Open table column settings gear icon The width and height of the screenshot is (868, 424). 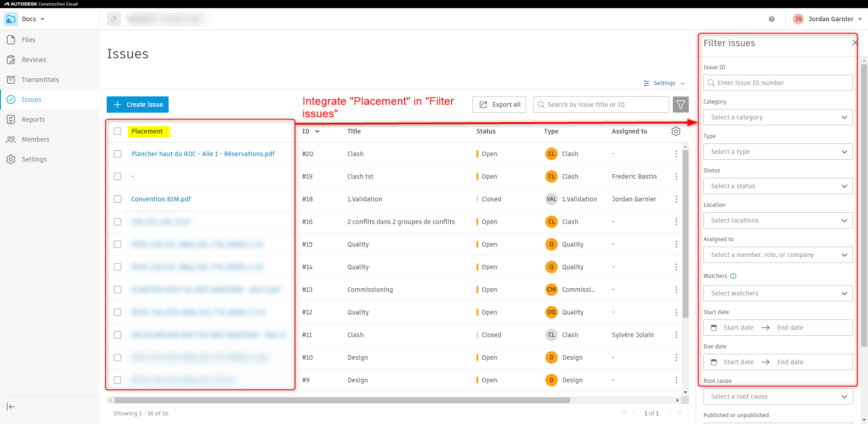point(676,131)
